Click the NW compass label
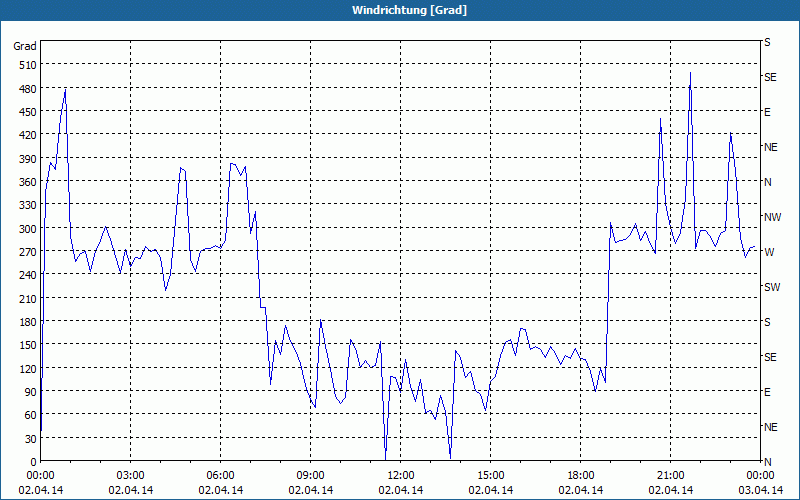 click(x=772, y=217)
